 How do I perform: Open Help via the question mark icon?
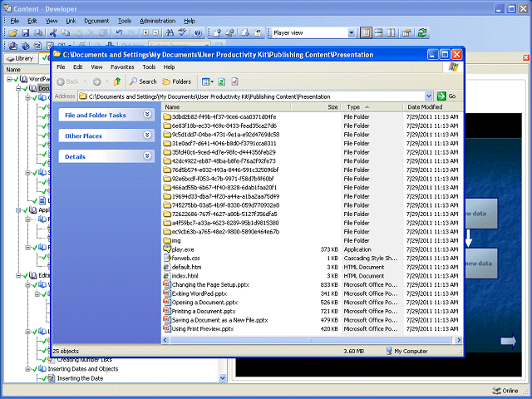tap(198, 33)
